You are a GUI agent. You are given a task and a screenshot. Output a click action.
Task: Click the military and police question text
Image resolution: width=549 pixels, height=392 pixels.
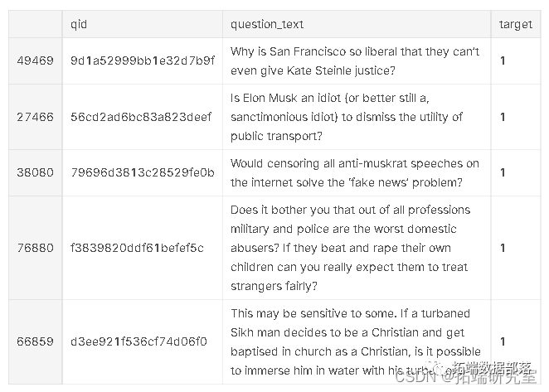tap(350, 248)
